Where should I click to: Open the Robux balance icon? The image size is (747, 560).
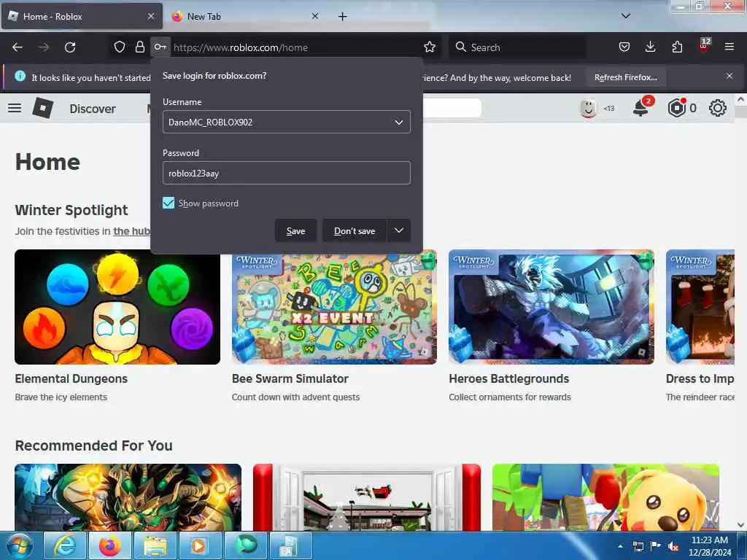point(677,108)
